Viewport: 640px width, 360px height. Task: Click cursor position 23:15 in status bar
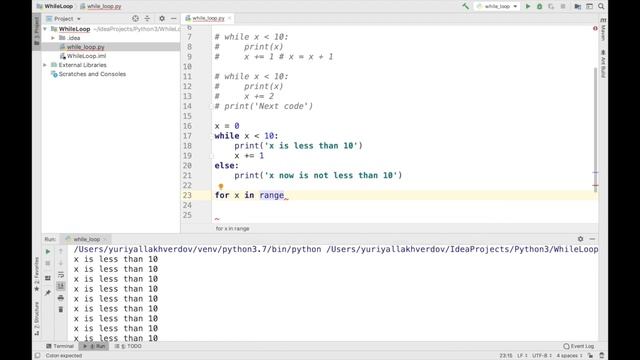(x=506, y=356)
